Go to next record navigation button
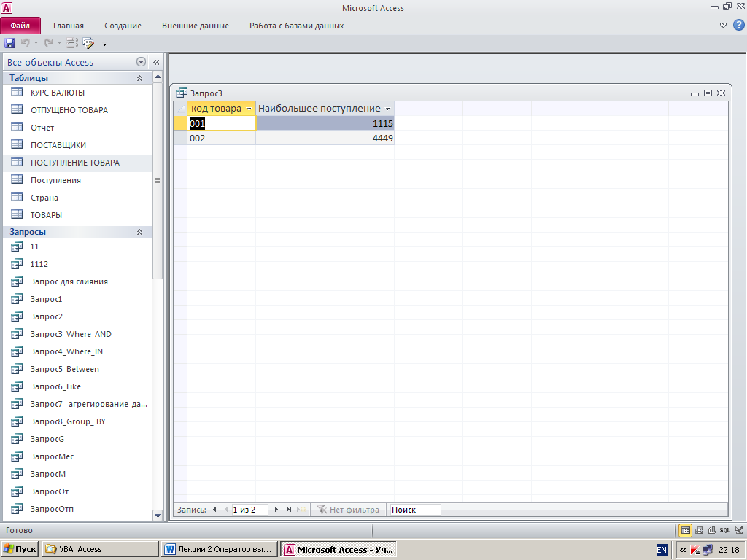 tap(276, 510)
